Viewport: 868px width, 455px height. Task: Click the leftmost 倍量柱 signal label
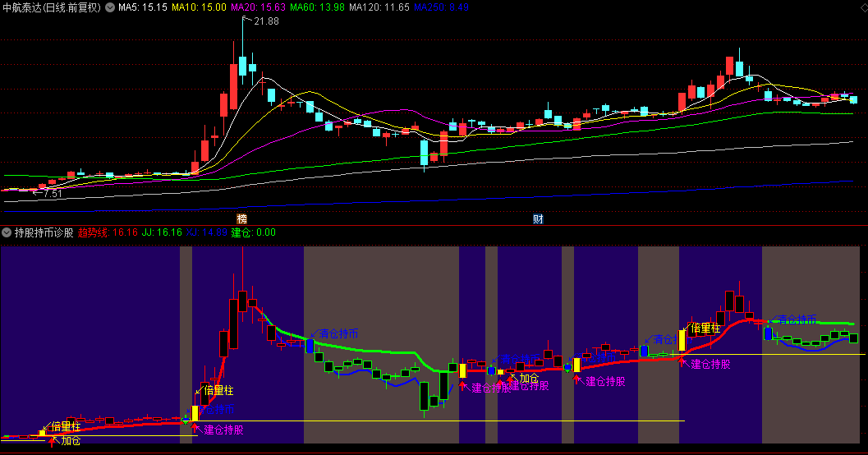(x=67, y=427)
